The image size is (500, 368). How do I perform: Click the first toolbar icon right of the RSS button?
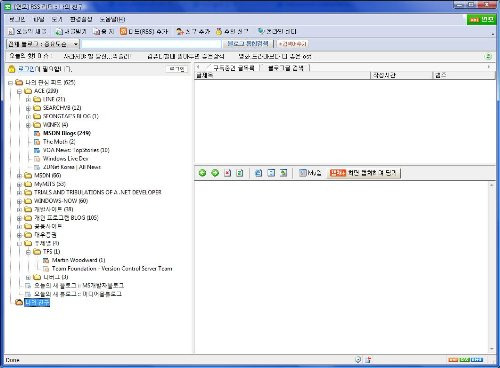pyautogui.click(x=180, y=31)
